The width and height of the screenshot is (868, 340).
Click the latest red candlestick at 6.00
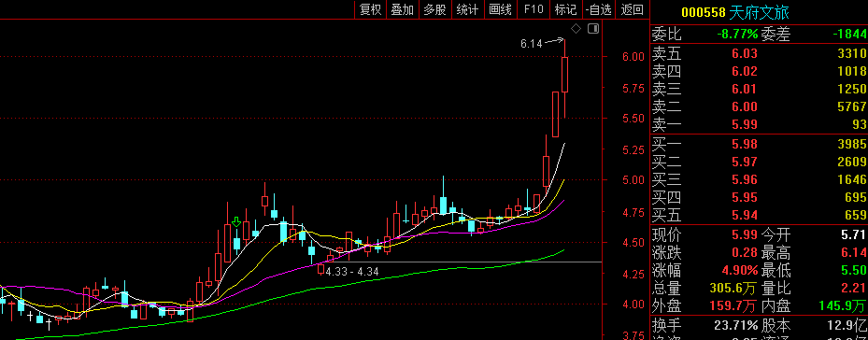[564, 75]
